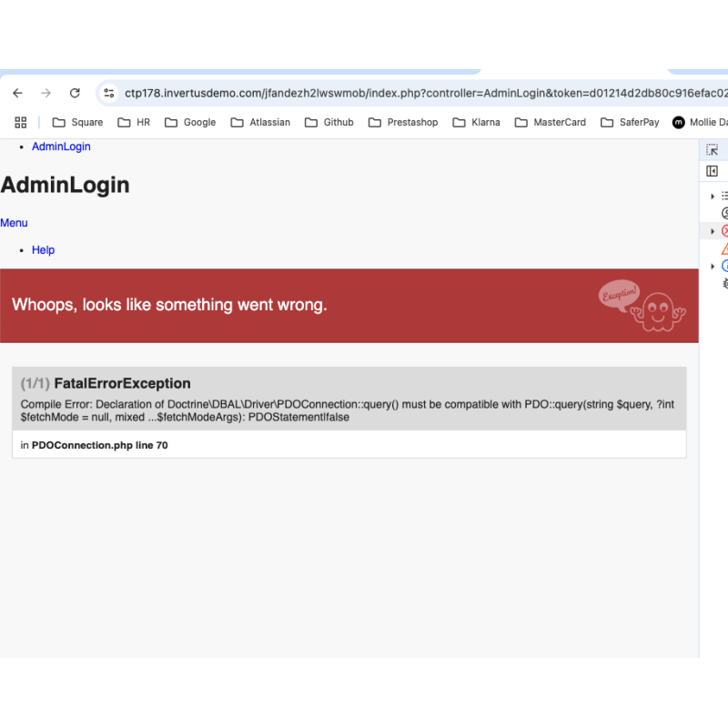The image size is (728, 728).
Task: Reload the current page
Action: pos(76,93)
